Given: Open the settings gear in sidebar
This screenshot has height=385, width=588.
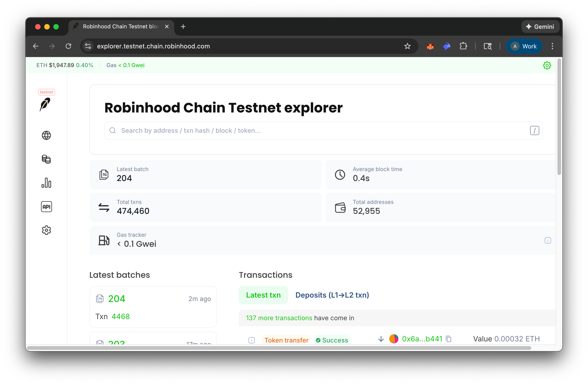Looking at the screenshot, I should point(46,230).
